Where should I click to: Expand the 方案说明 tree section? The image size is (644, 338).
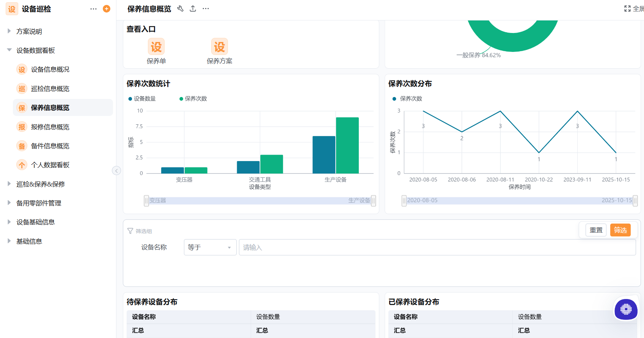tap(9, 31)
